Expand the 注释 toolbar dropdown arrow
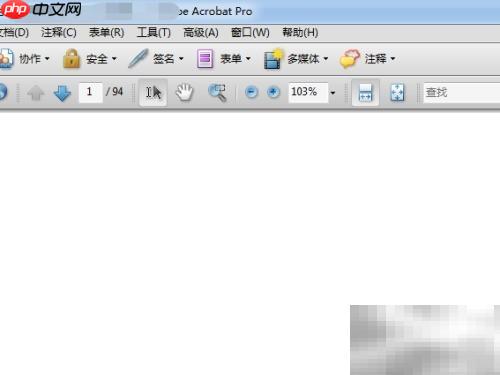Screen dimensions: 500x375 click(x=393, y=59)
